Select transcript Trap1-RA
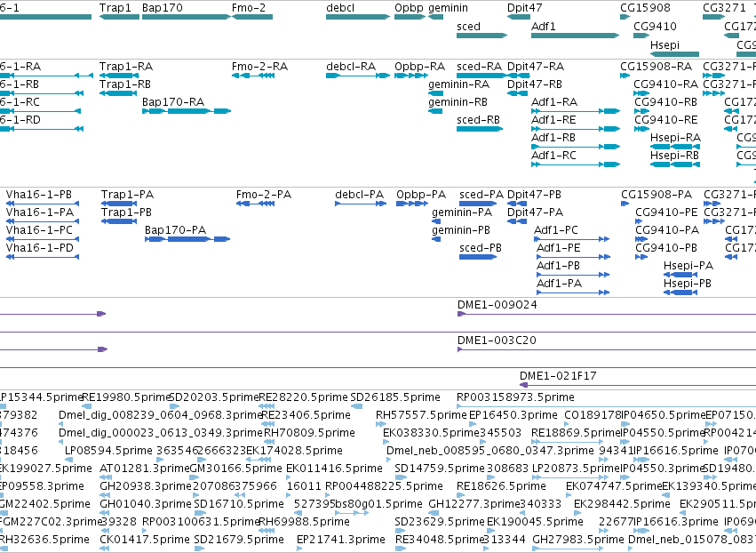 click(126, 67)
